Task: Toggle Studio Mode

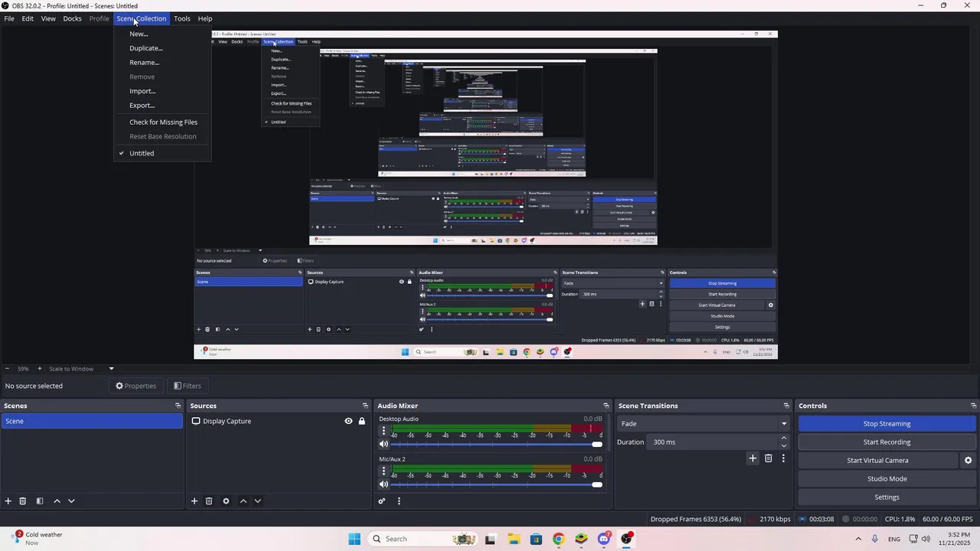Action: pyautogui.click(x=887, y=479)
